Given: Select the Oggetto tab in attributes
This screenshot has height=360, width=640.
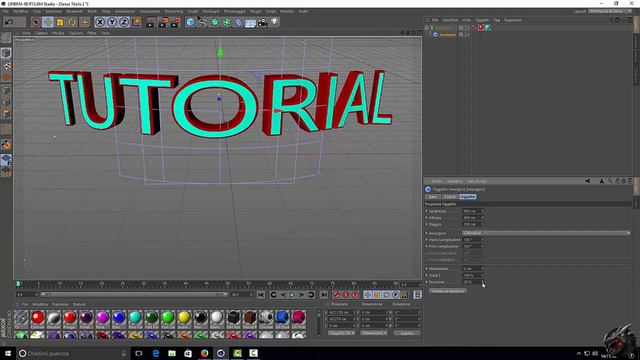Looking at the screenshot, I should (x=468, y=197).
